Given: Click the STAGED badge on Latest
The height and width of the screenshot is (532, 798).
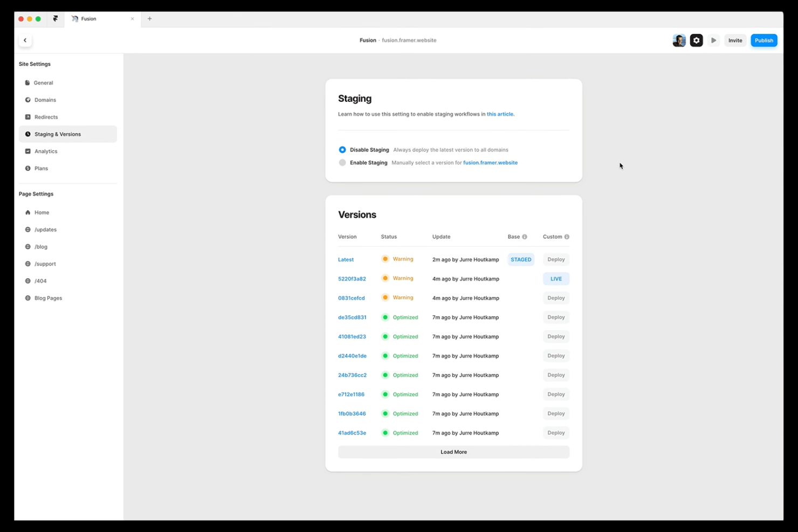Looking at the screenshot, I should [x=521, y=260].
